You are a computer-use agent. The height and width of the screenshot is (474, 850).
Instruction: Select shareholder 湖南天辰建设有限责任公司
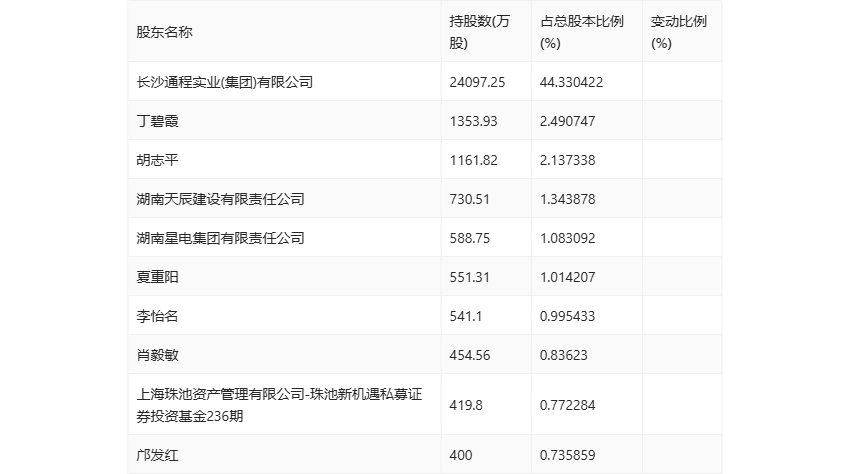[x=220, y=199]
